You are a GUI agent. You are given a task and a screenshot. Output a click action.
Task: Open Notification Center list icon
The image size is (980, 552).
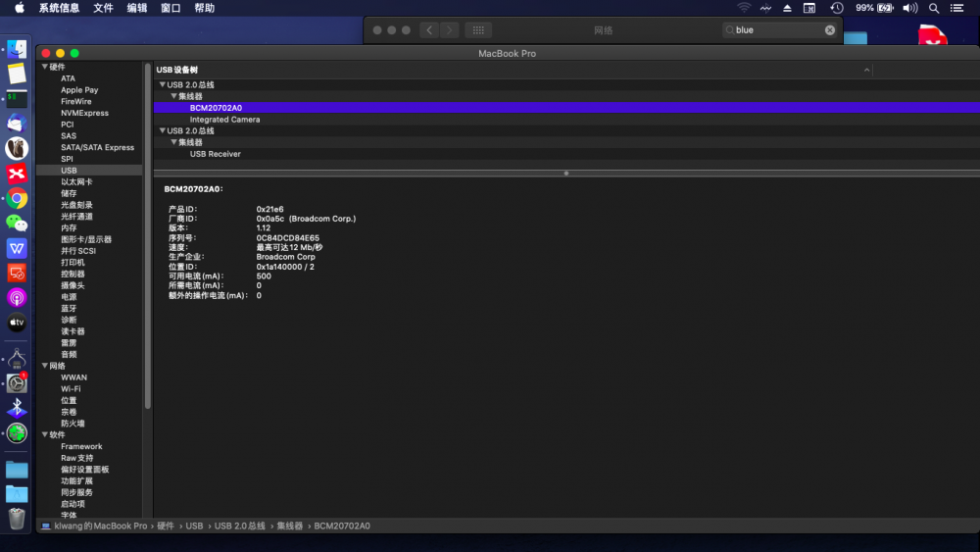point(956,8)
